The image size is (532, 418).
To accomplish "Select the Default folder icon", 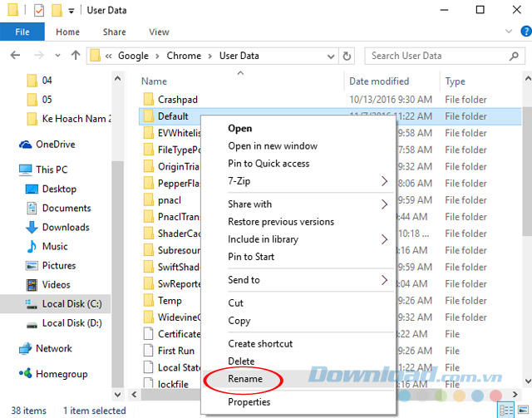I will pyautogui.click(x=148, y=116).
